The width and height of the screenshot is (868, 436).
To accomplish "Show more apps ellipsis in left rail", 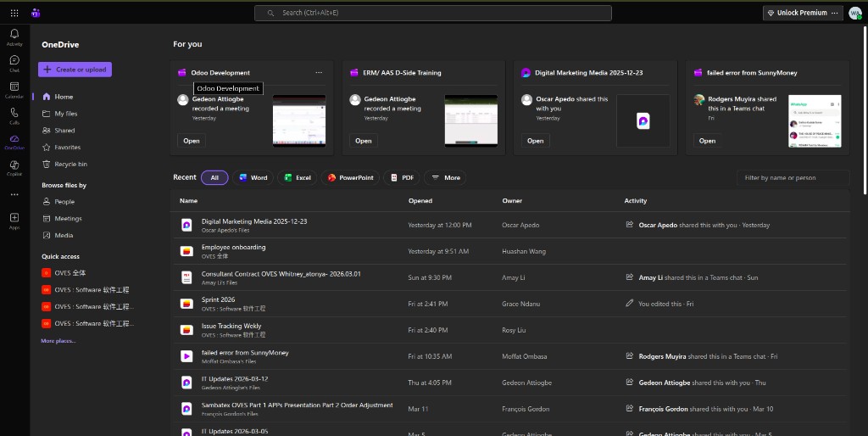I will (14, 194).
